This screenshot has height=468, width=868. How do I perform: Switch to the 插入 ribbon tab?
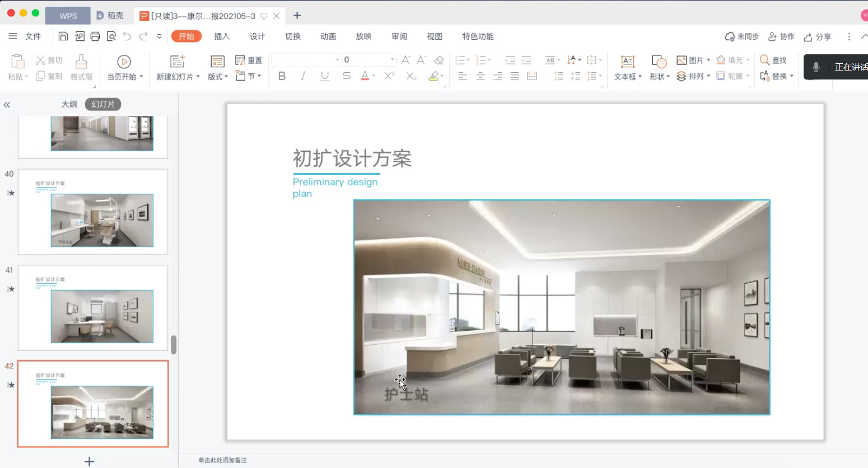pyautogui.click(x=222, y=36)
